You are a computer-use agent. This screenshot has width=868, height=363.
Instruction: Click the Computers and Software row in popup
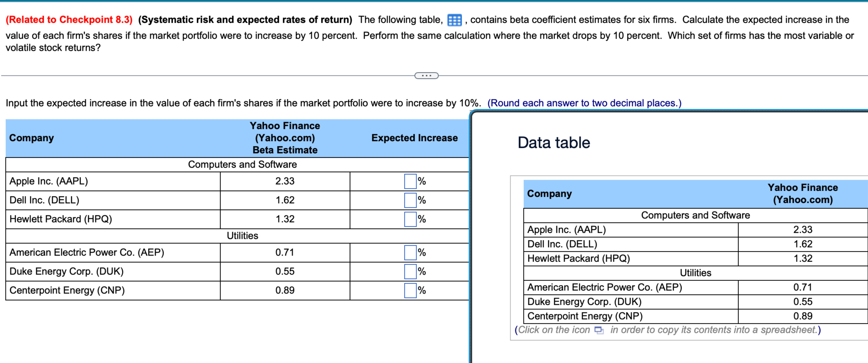click(x=695, y=215)
